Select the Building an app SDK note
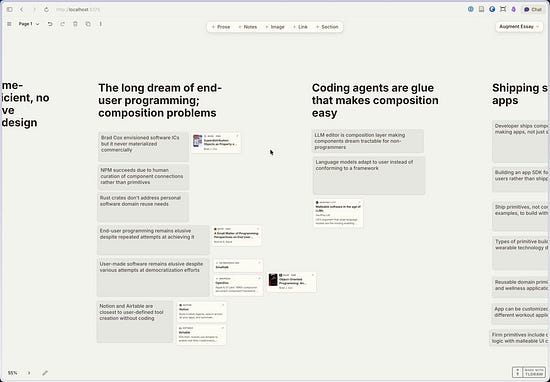The image size is (550, 382). pyautogui.click(x=521, y=180)
